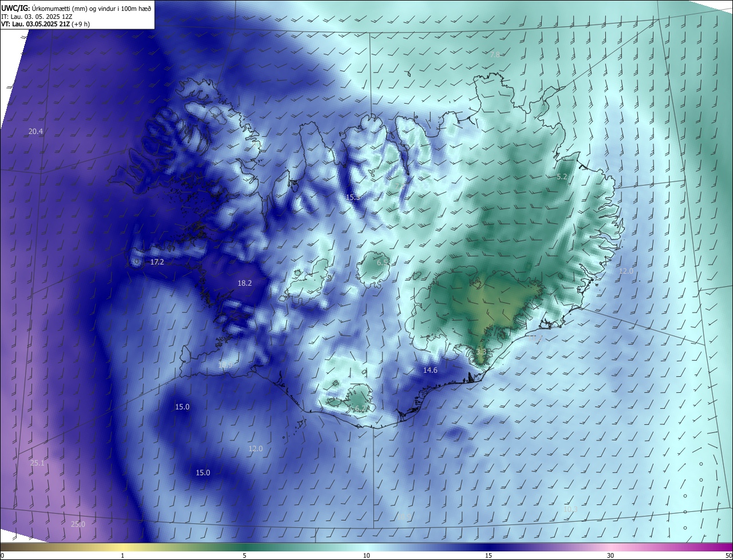Click tick label 10 on the color scale
Screen dimensions: 733x560
366,555
